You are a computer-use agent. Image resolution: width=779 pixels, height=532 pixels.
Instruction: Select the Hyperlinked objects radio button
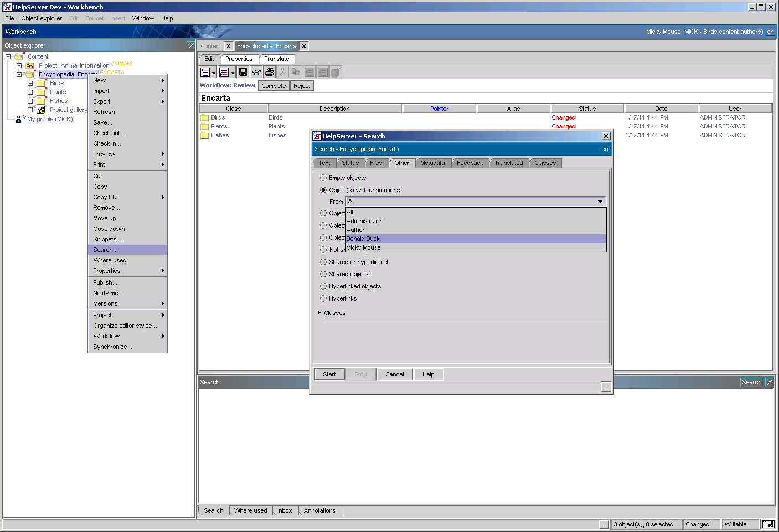323,286
